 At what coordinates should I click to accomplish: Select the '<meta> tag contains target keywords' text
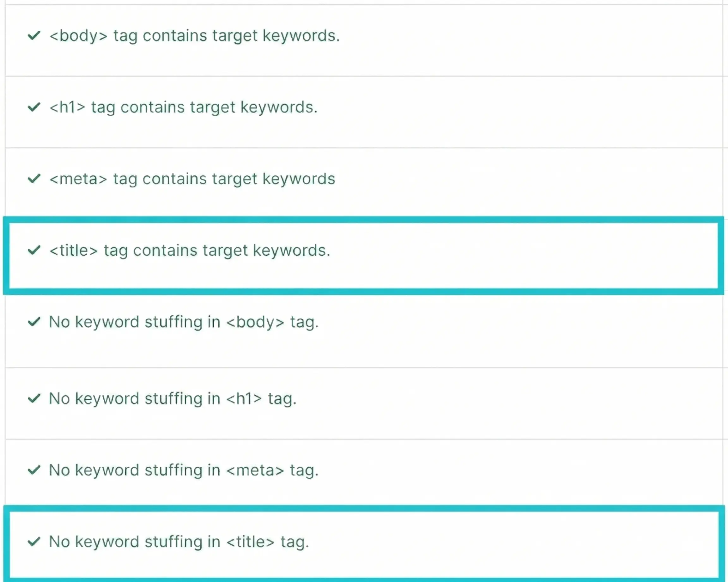(x=192, y=179)
